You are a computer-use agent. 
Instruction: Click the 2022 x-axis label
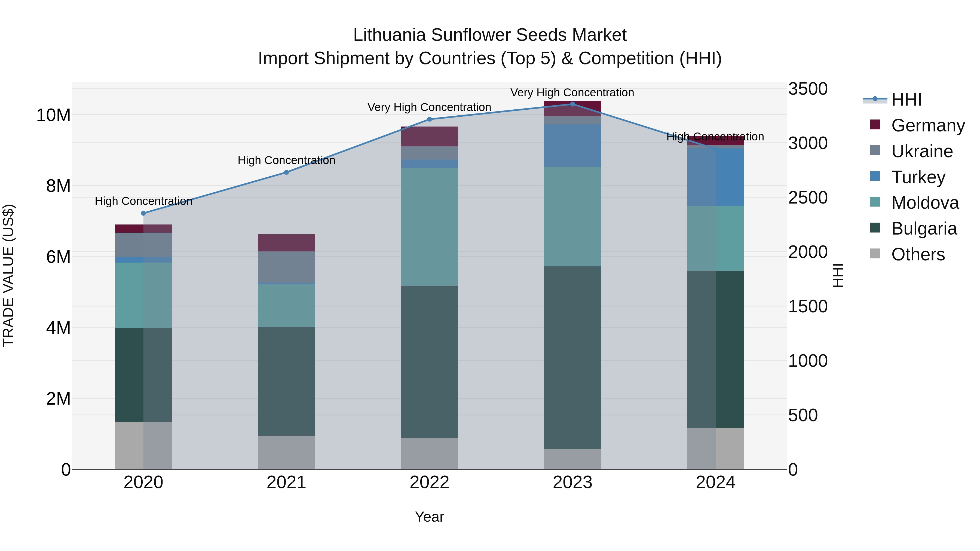430,482
